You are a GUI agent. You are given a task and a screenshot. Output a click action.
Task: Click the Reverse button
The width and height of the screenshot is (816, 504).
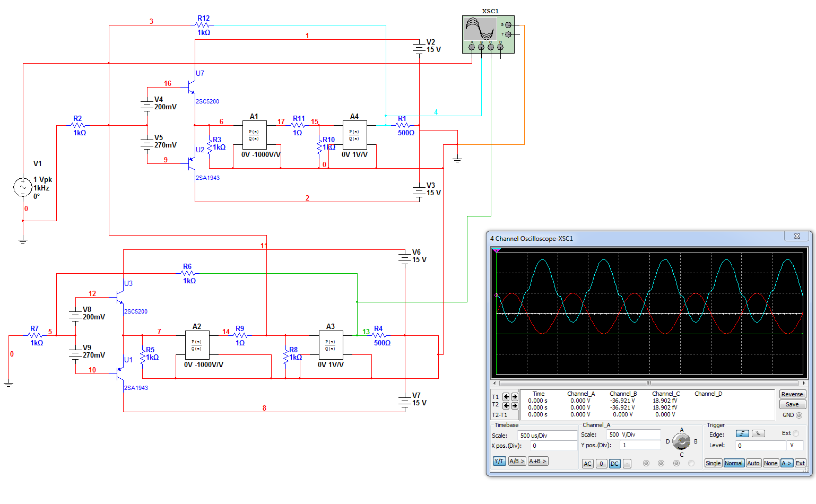tap(792, 394)
